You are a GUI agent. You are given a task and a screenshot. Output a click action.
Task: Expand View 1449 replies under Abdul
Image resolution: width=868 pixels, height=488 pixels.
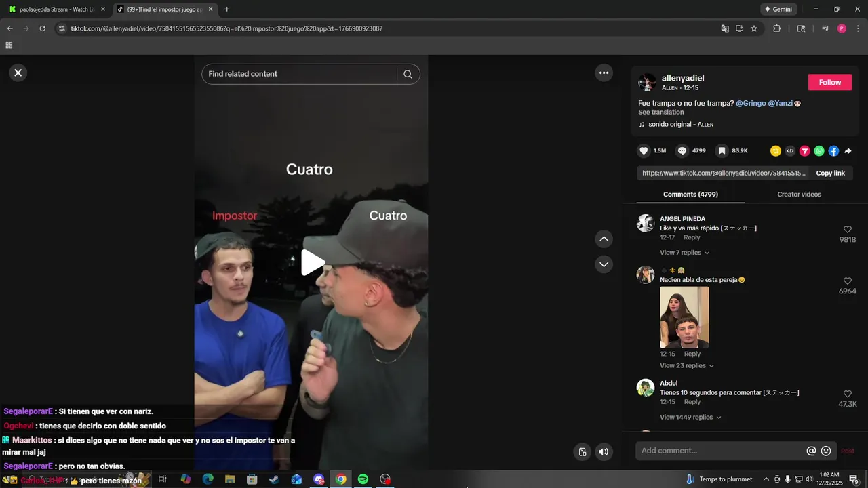[690, 418]
